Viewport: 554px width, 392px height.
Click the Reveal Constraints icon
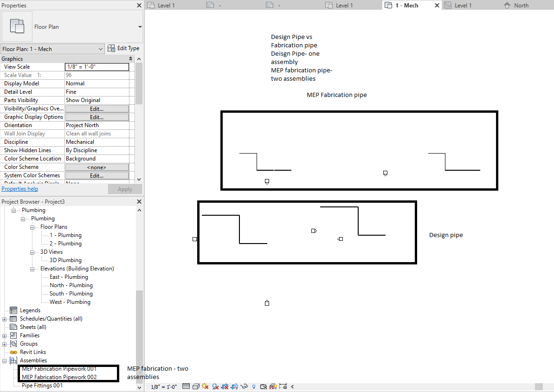tap(282, 386)
